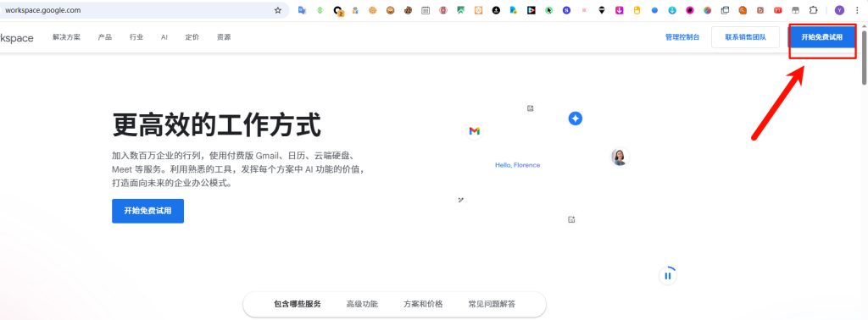868x320 pixels.
Task: Open the Chrome extensions puzzle-piece menu
Action: (813, 10)
